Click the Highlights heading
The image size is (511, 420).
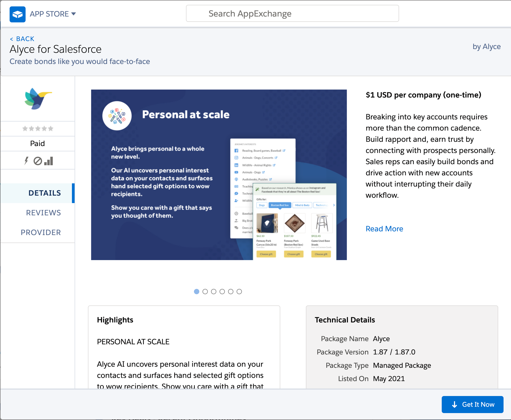pyautogui.click(x=115, y=320)
